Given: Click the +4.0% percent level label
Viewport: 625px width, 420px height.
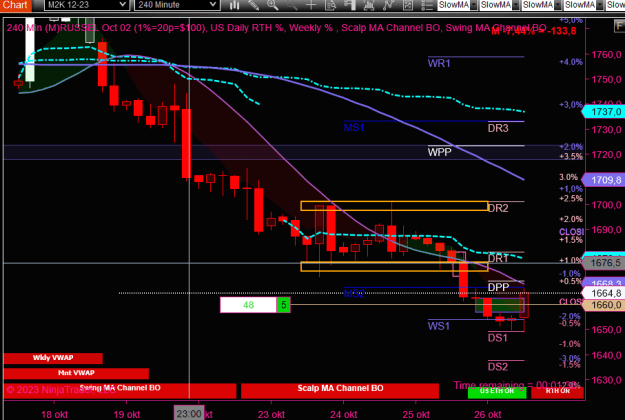Looking at the screenshot, I should click(571, 62).
